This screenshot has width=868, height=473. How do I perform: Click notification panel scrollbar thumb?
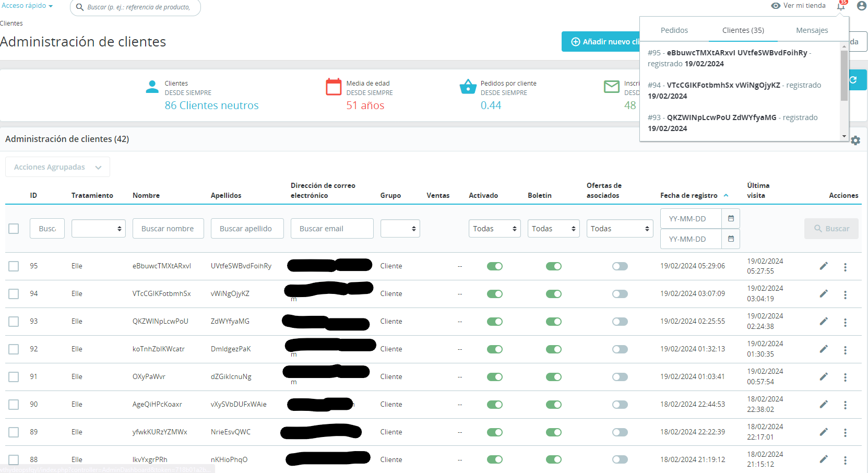point(844,76)
